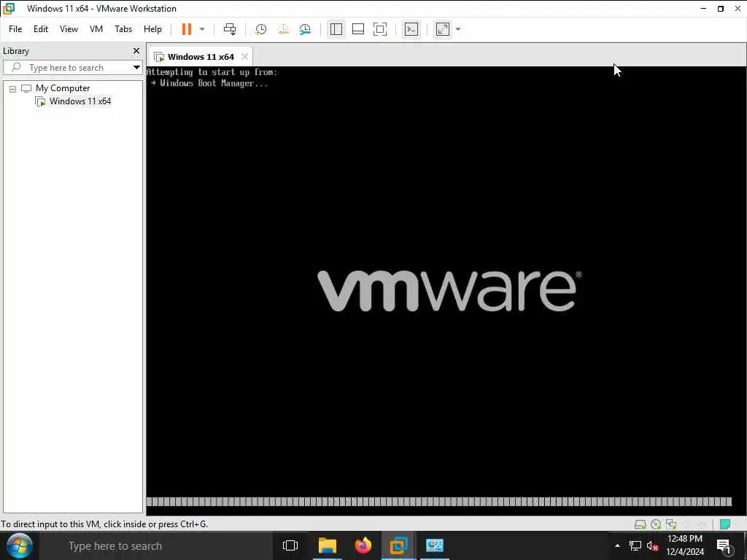Image resolution: width=747 pixels, height=560 pixels.
Task: Enter full screen mode icon
Action: pyautogui.click(x=380, y=29)
